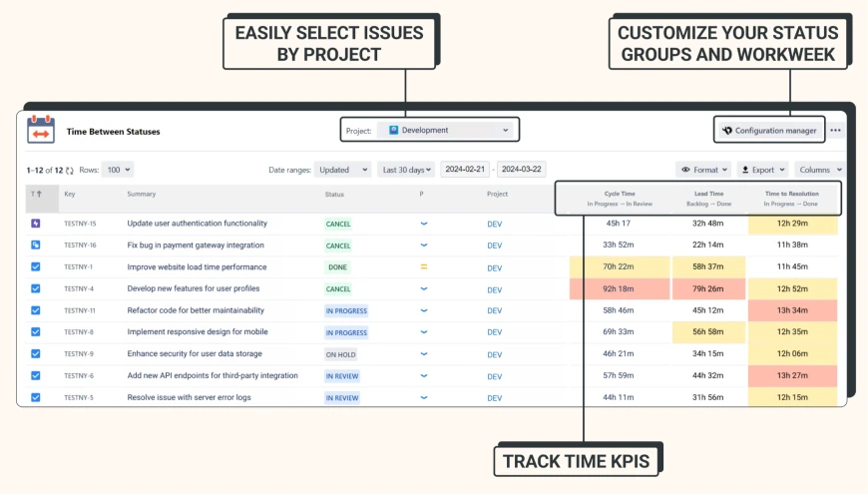Sort by the Project column header
The height and width of the screenshot is (494, 868).
coord(497,194)
